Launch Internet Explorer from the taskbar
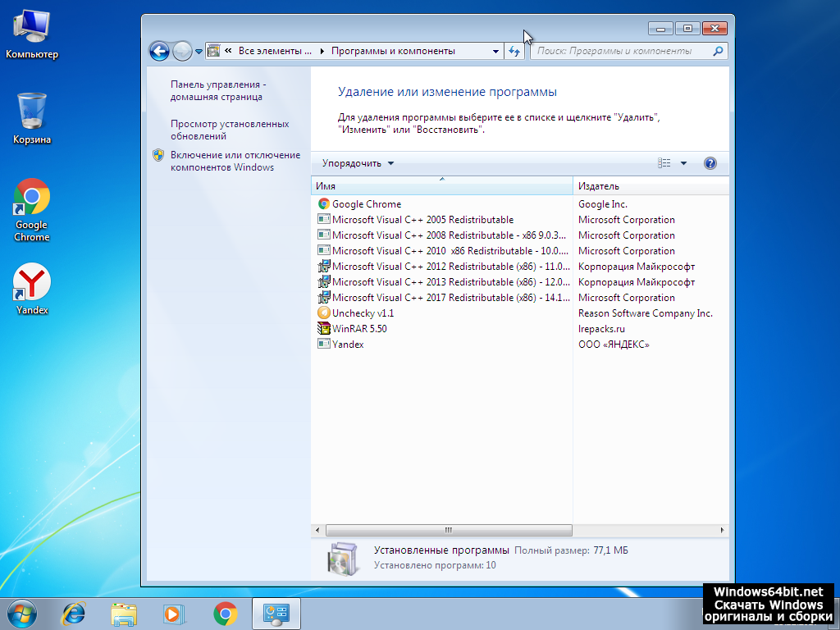 click(x=74, y=613)
